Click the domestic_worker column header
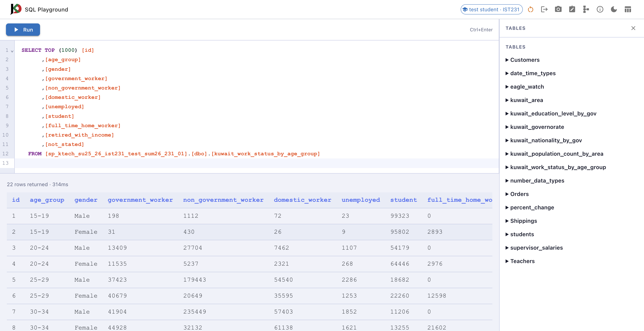The height and width of the screenshot is (331, 644). coord(302,200)
